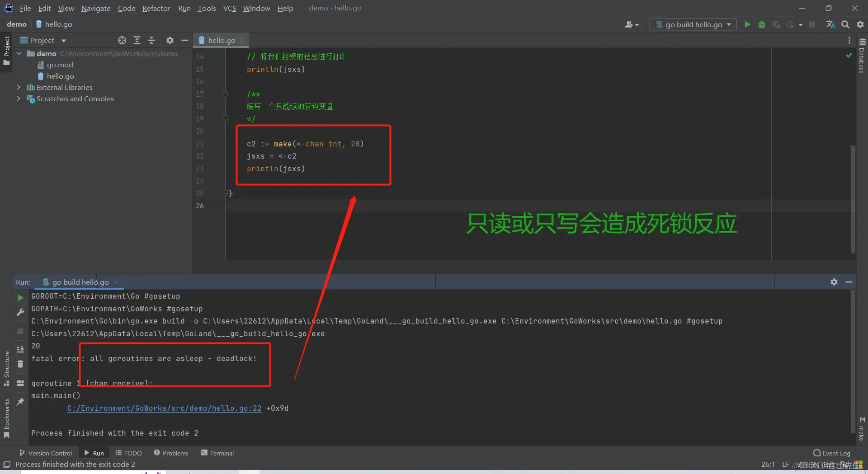Viewport: 868px width, 474px height.
Task: Open the run configuration dropdown
Action: [x=693, y=24]
